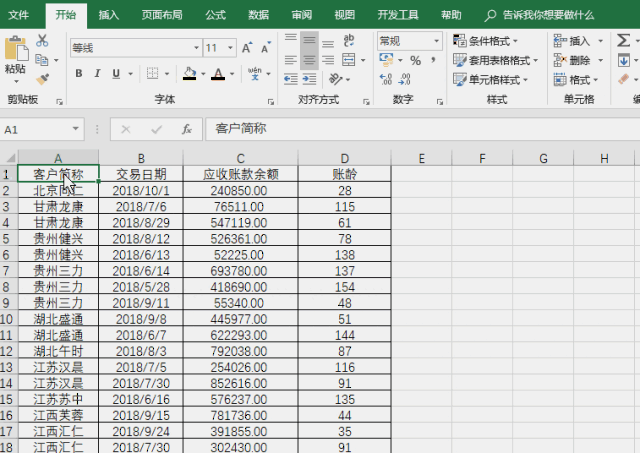640x453 pixels.
Task: Expand 条件格式 conditional formatting menu
Action: click(485, 41)
